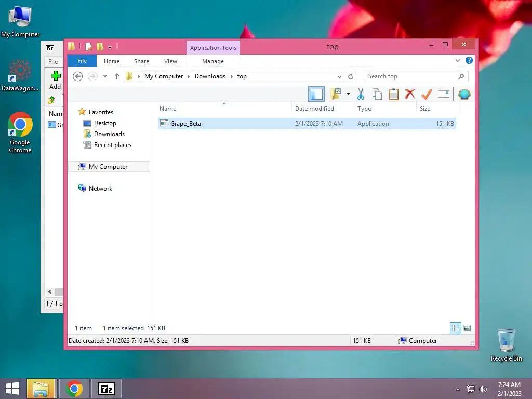Image resolution: width=532 pixels, height=399 pixels.
Task: Open Desktop in navigation pane
Action: [105, 123]
